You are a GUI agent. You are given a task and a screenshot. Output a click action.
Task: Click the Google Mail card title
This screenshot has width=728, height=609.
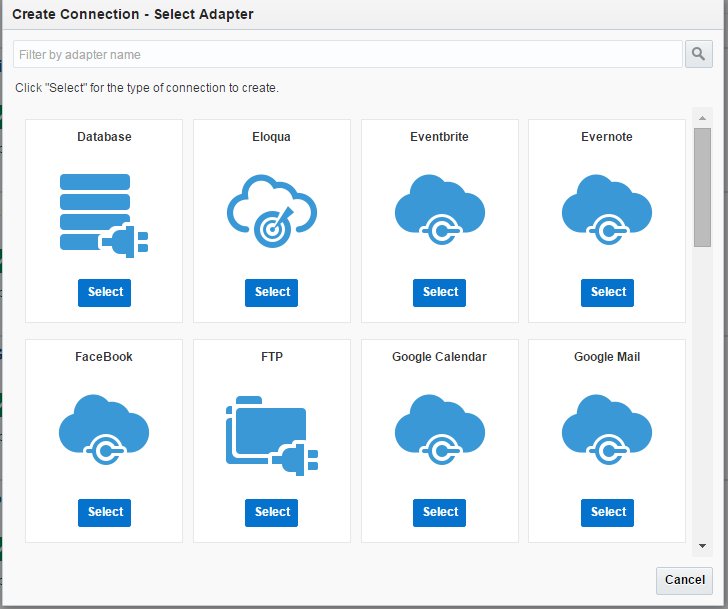[x=607, y=356]
